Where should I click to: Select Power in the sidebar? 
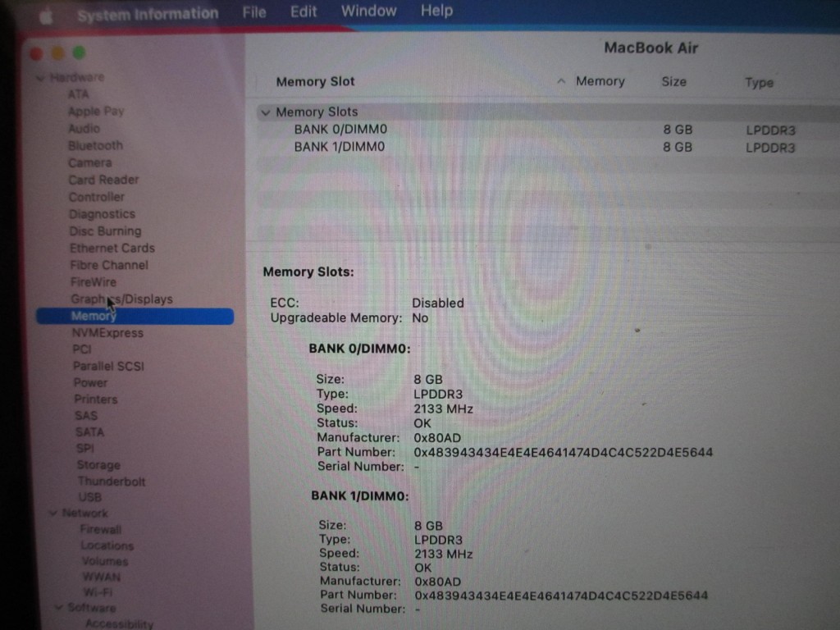90,383
